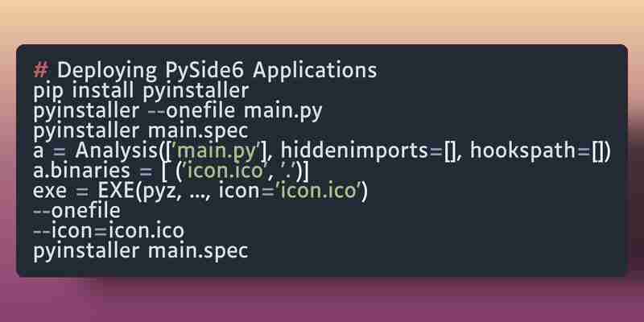
Task: Click the '--onefile' flag in pyinstaller command
Action: point(191,111)
